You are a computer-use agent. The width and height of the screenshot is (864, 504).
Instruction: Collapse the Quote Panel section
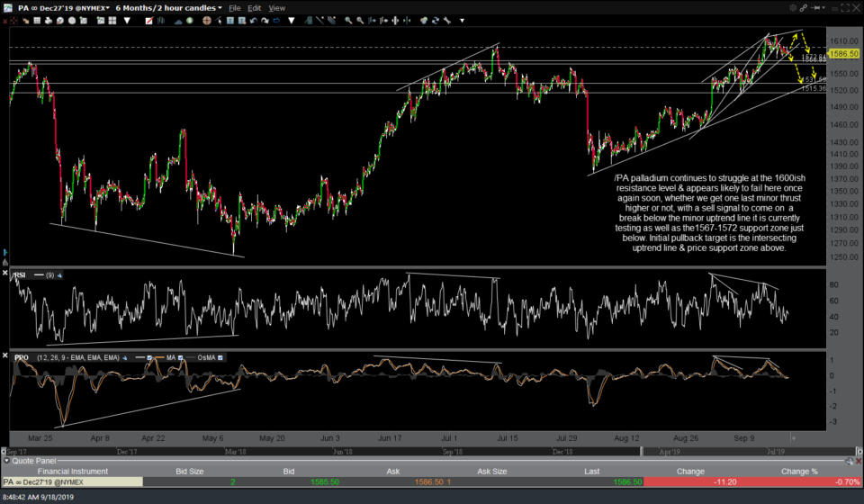pyautogui.click(x=5, y=461)
